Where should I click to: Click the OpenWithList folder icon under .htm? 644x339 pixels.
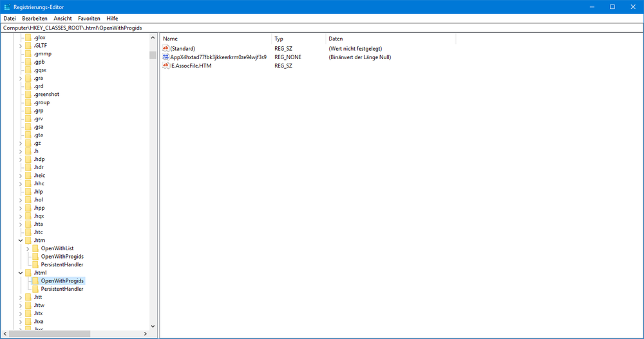36,248
